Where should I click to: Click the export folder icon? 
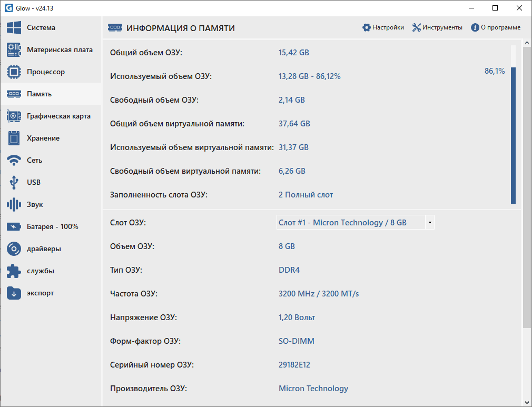(x=14, y=293)
